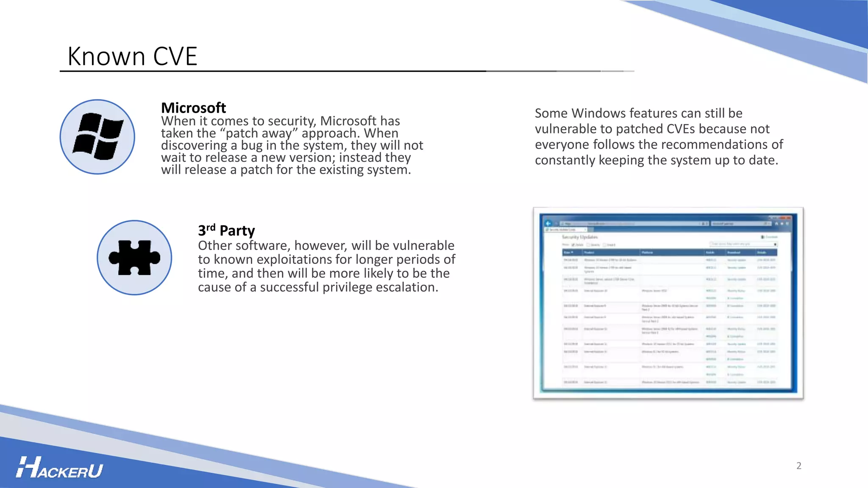Click the Security Updates screenshot thumbnail
Viewport: 868px width, 488px height.
[668, 303]
